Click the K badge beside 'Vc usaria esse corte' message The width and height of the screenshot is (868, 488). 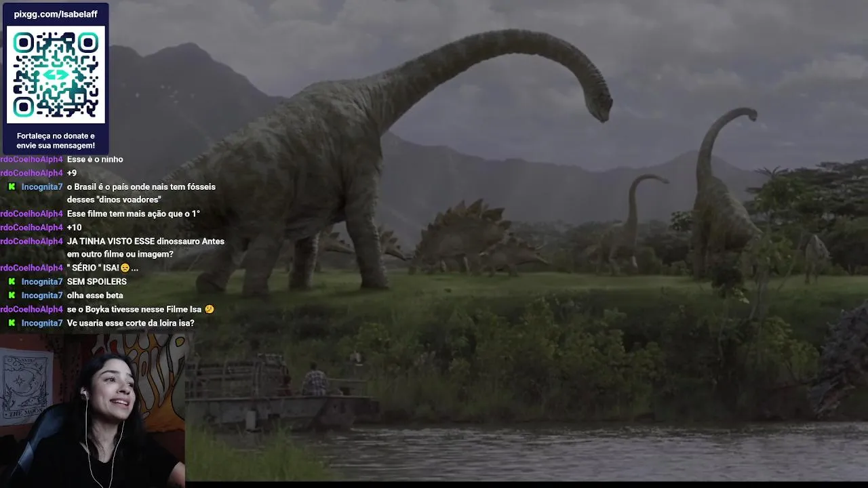tap(12, 323)
